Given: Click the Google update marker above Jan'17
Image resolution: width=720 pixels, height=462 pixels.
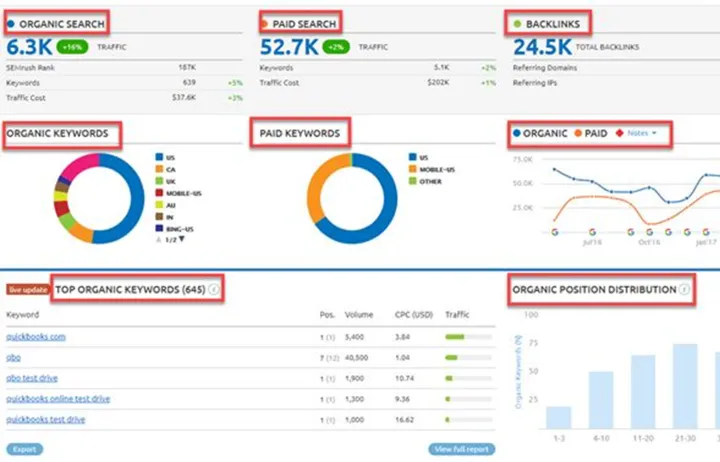Looking at the screenshot, I should coord(706,232).
